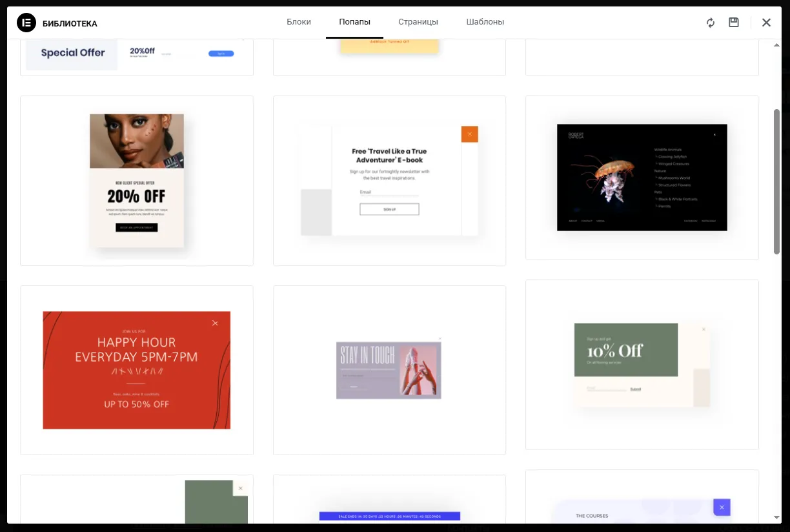Click the scrollbar down arrow
Screen dimensions: 790x532
point(776,517)
